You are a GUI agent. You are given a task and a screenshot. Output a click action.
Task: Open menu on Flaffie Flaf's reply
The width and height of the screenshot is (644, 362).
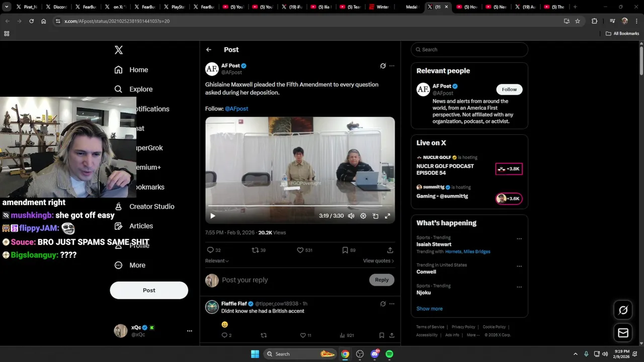click(x=392, y=304)
